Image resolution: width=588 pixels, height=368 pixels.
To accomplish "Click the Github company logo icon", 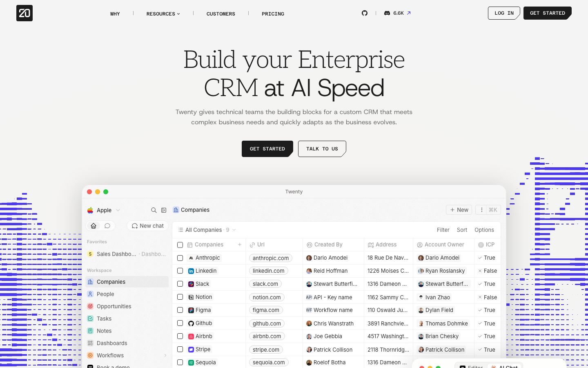I will point(191,323).
